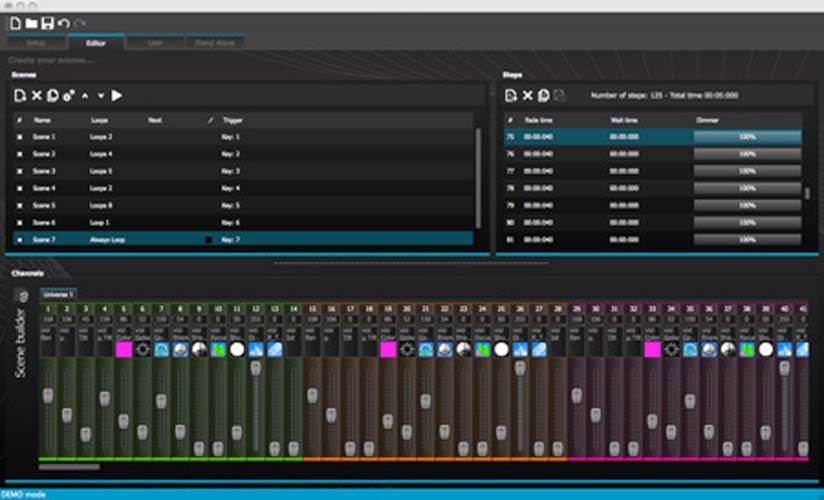Click dimmer 100% bar of step 78
The height and width of the screenshot is (500, 824).
[747, 188]
